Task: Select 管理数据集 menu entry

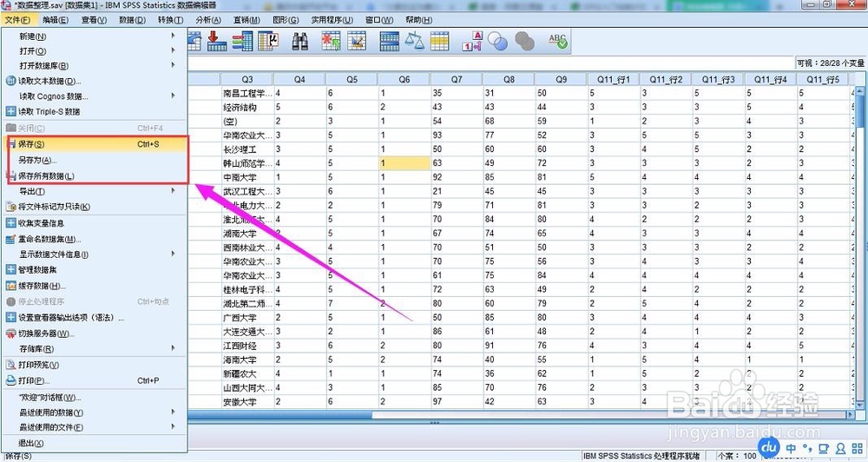Action: [x=95, y=270]
